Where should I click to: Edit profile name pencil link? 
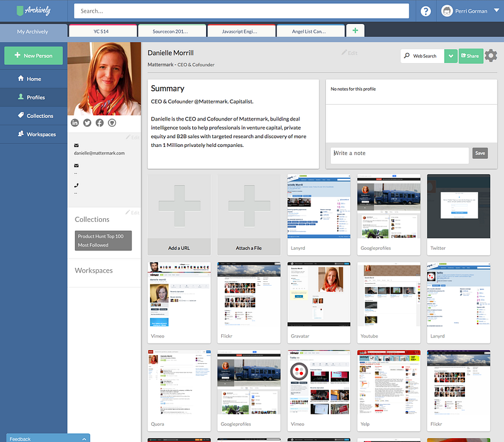(x=350, y=53)
